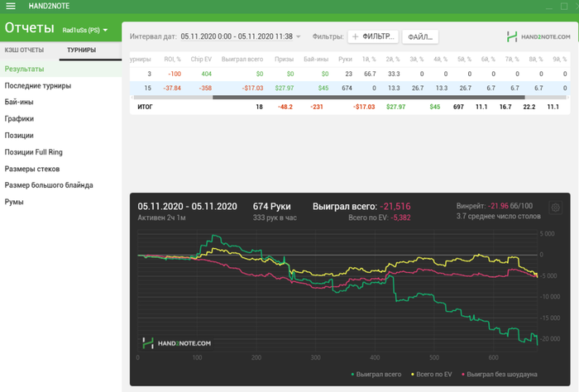Sort by Выиграл всего column header
The image size is (579, 392).
pyautogui.click(x=242, y=59)
